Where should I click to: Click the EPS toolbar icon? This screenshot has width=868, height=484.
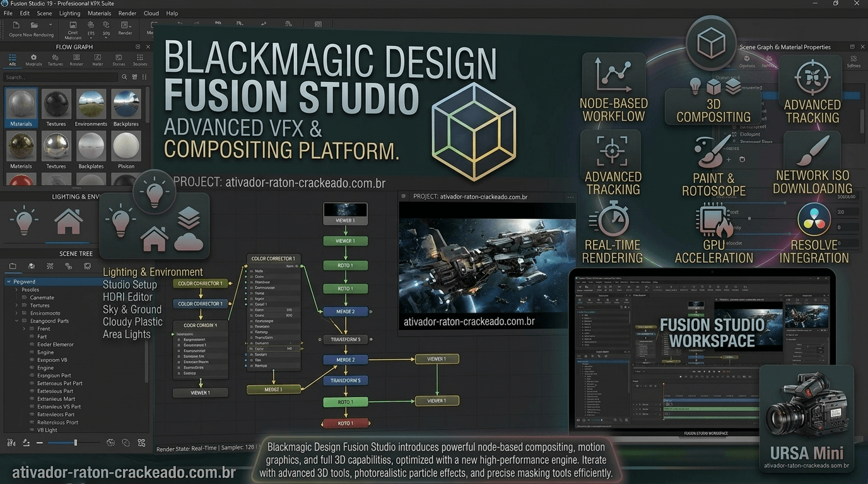pos(91,25)
